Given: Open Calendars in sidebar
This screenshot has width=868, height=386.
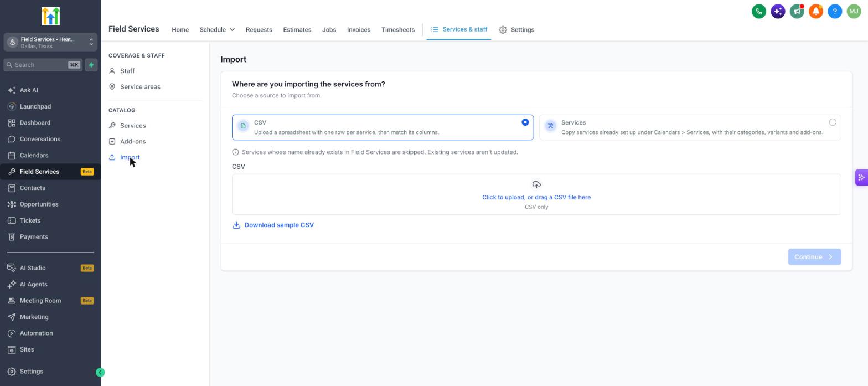Looking at the screenshot, I should pos(50,156).
